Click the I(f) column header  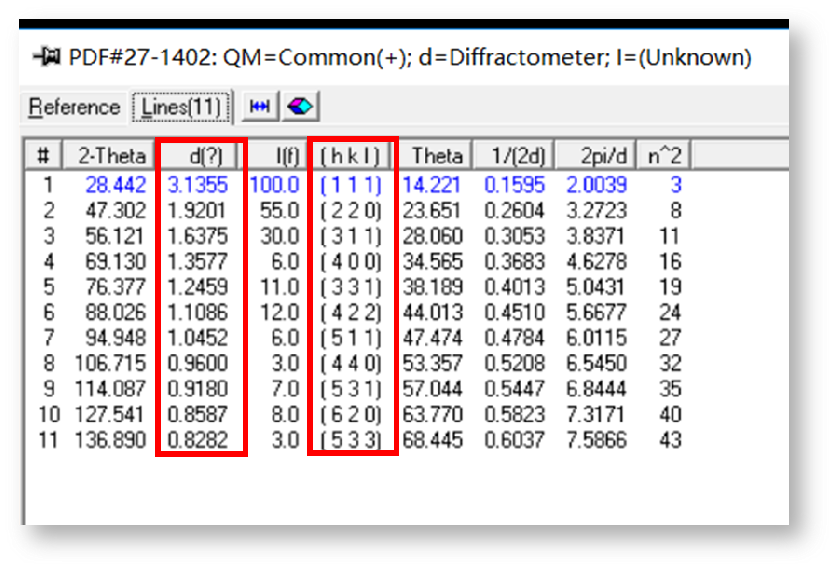(x=274, y=156)
